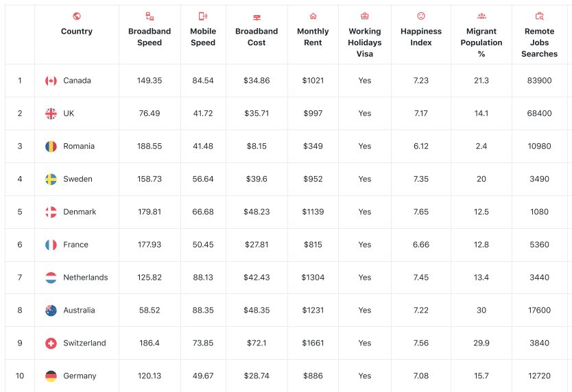572x392 pixels.
Task: Click the briefcase icon above Working Holidays Visa
Action: (x=364, y=16)
